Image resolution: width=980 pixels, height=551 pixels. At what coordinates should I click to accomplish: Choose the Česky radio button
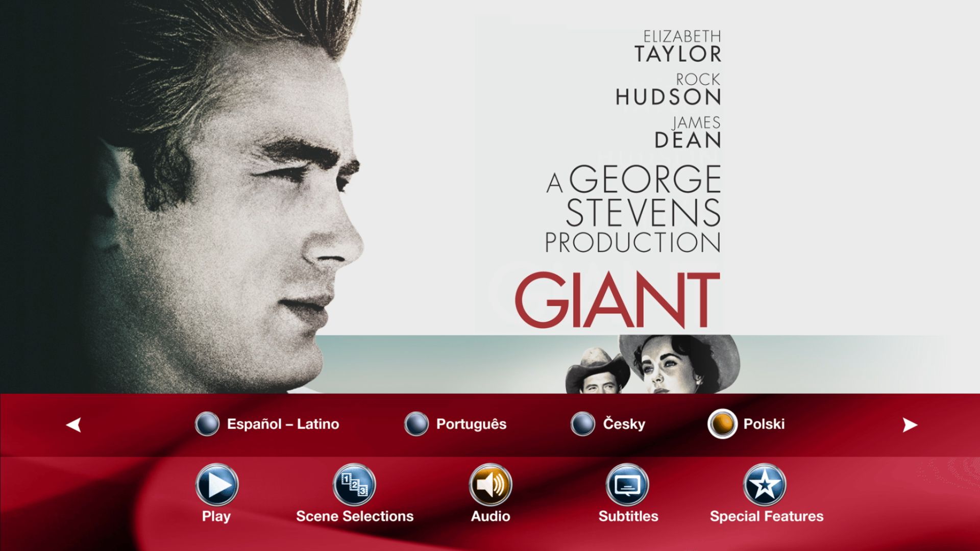583,424
